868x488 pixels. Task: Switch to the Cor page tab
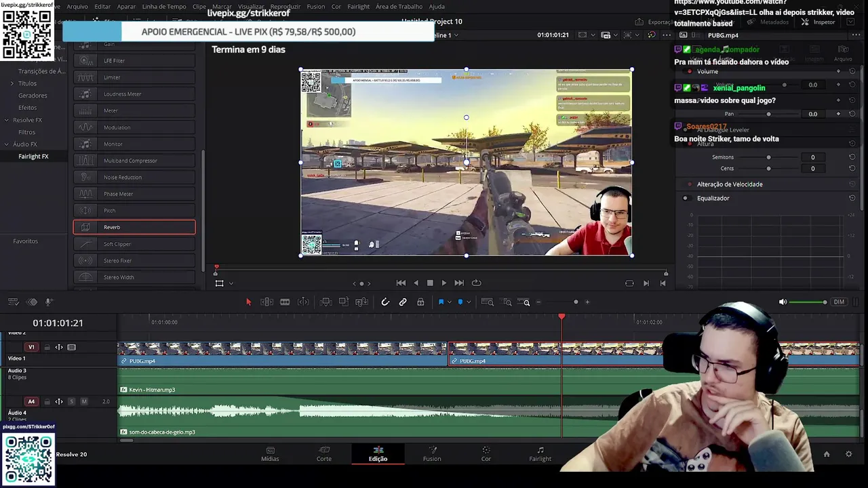(486, 454)
